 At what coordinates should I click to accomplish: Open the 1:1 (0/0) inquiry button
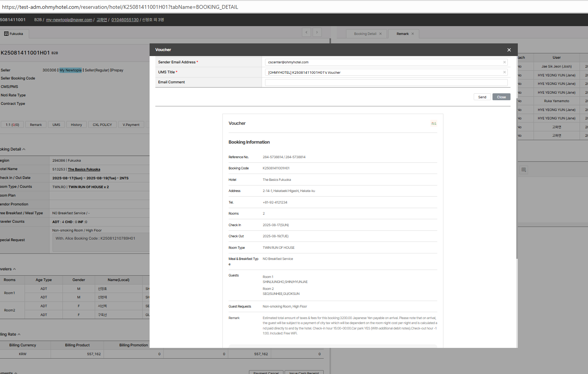coord(13,125)
